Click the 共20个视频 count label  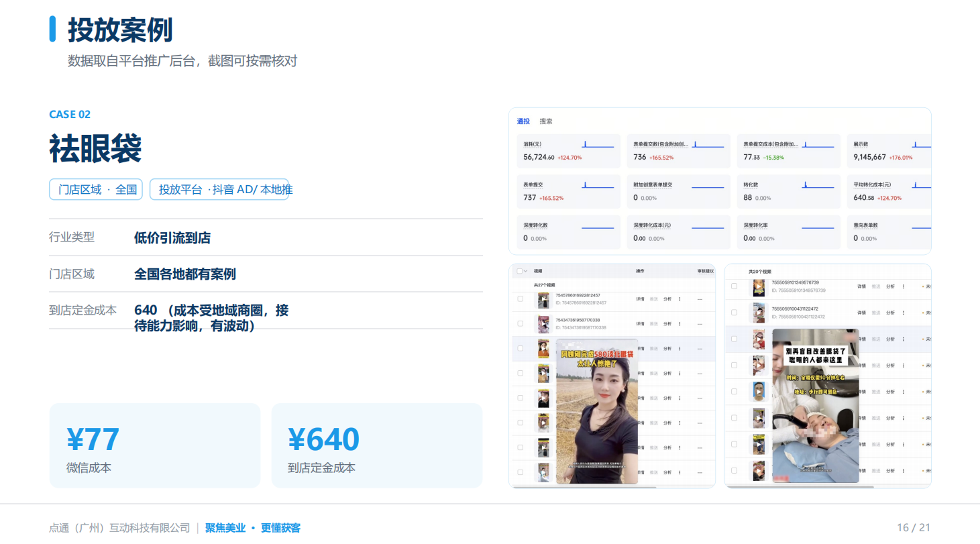[760, 272]
